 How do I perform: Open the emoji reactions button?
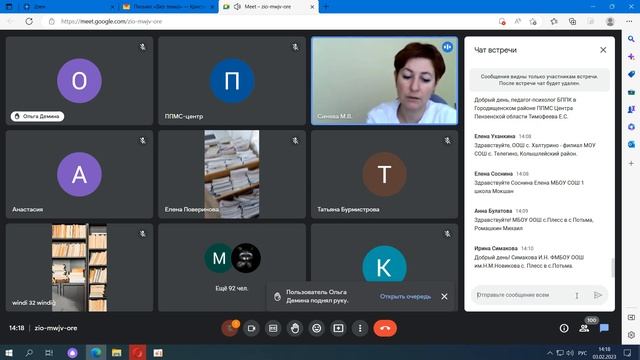tap(317, 328)
